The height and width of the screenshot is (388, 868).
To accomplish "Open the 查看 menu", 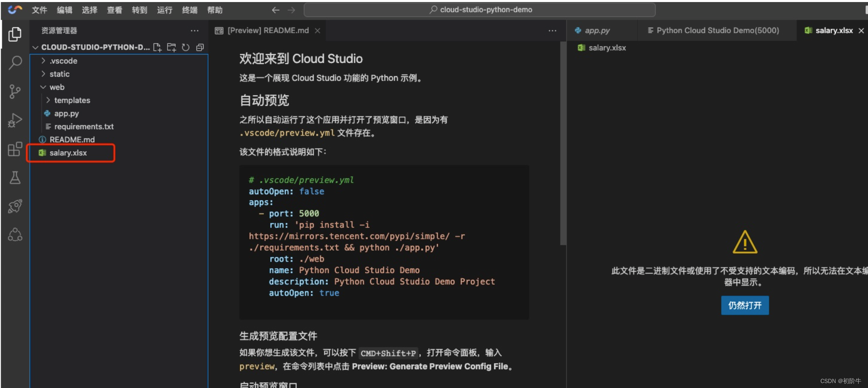I will point(114,10).
